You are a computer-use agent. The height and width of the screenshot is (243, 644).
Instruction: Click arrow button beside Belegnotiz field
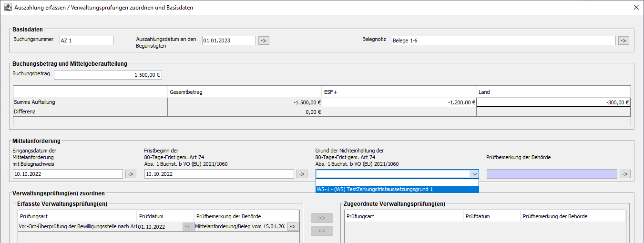click(623, 40)
